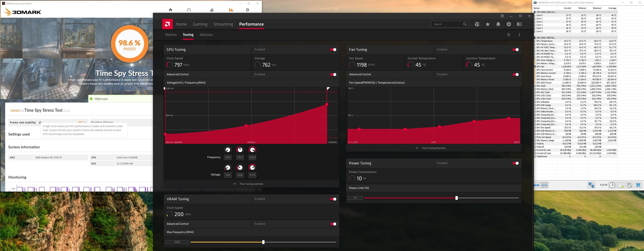Screen dimensions: 644x251
Task: Click HWiNFO expand columns arrows button
Action: click(537, 185)
